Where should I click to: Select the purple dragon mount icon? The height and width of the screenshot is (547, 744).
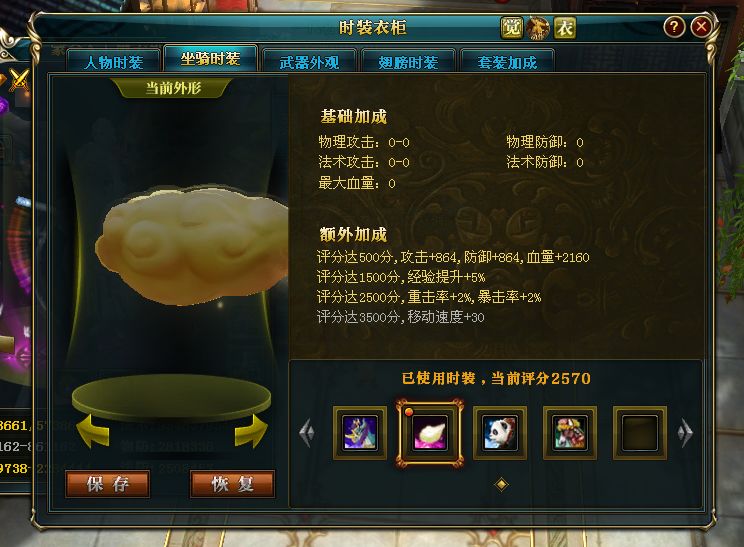point(360,433)
